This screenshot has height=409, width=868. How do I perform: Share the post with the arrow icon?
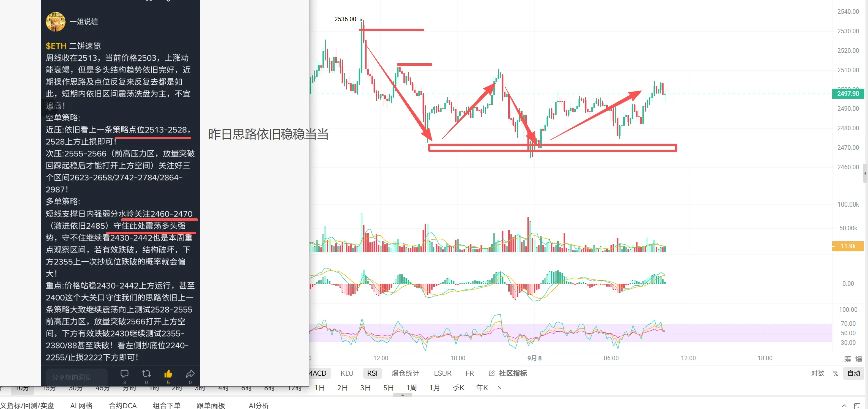[190, 374]
